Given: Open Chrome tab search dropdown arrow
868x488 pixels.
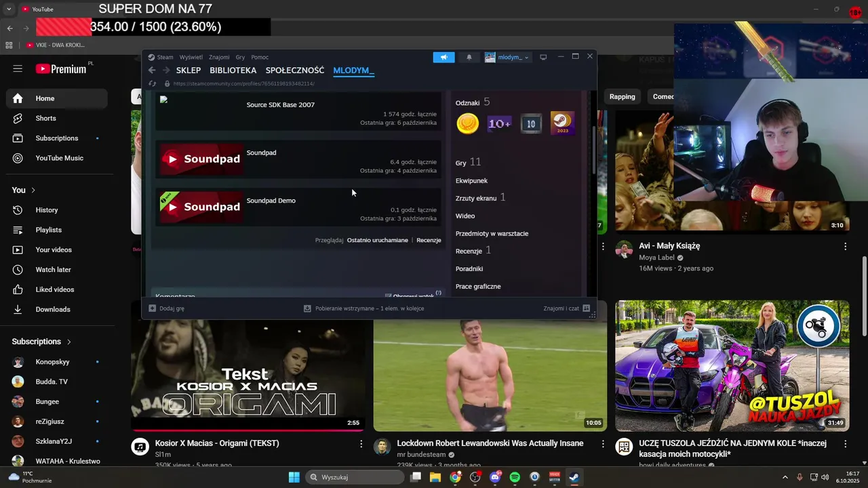Looking at the screenshot, I should (x=9, y=9).
